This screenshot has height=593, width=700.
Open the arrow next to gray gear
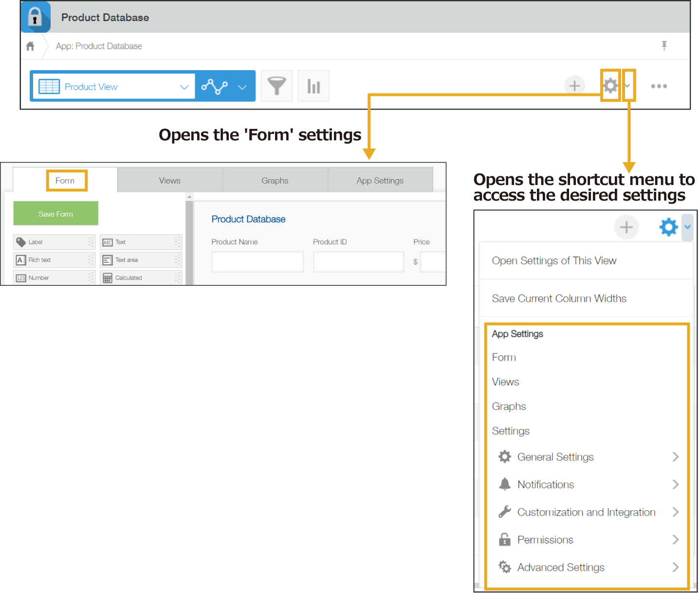(628, 86)
